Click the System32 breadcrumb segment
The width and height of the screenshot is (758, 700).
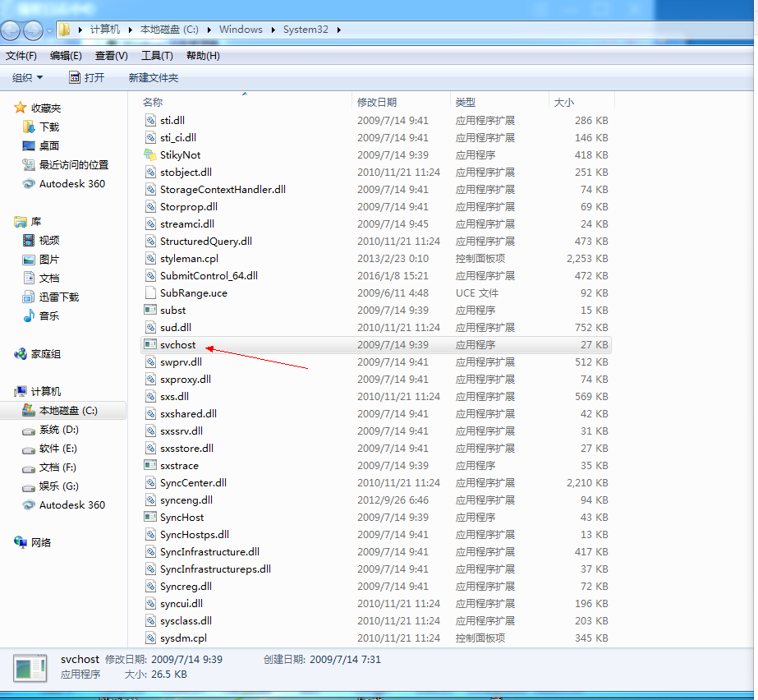[305, 30]
